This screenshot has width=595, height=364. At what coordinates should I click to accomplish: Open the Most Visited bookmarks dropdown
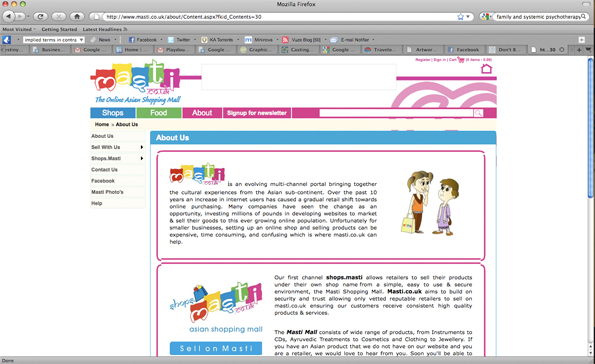tap(19, 29)
